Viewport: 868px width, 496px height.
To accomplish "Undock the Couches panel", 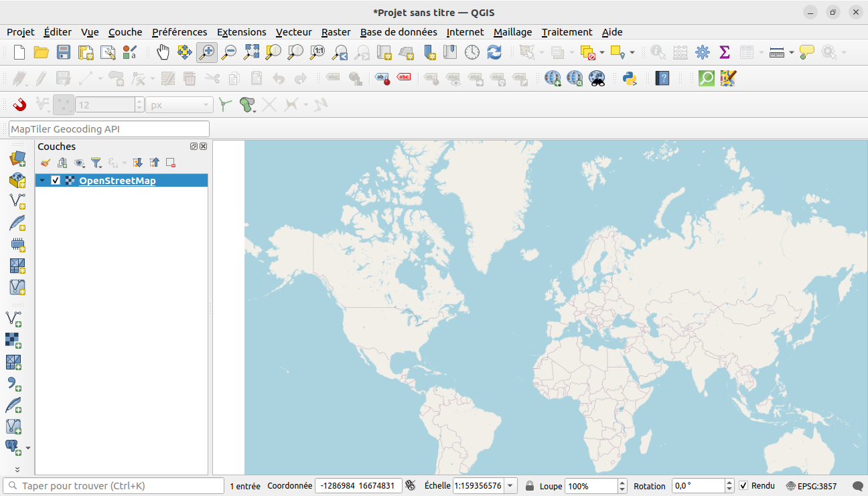I will pyautogui.click(x=194, y=146).
